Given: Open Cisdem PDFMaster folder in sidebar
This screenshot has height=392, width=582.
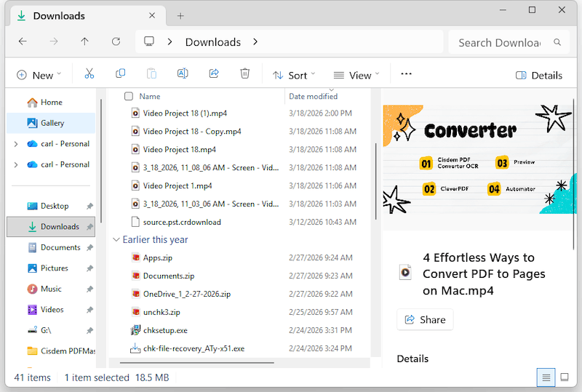Looking at the screenshot, I should point(51,351).
